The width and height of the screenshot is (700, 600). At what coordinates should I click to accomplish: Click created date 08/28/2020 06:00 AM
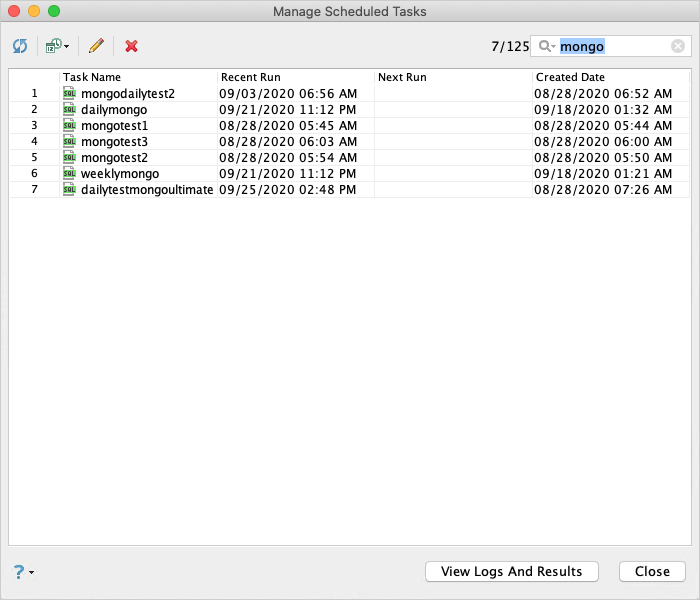click(603, 142)
